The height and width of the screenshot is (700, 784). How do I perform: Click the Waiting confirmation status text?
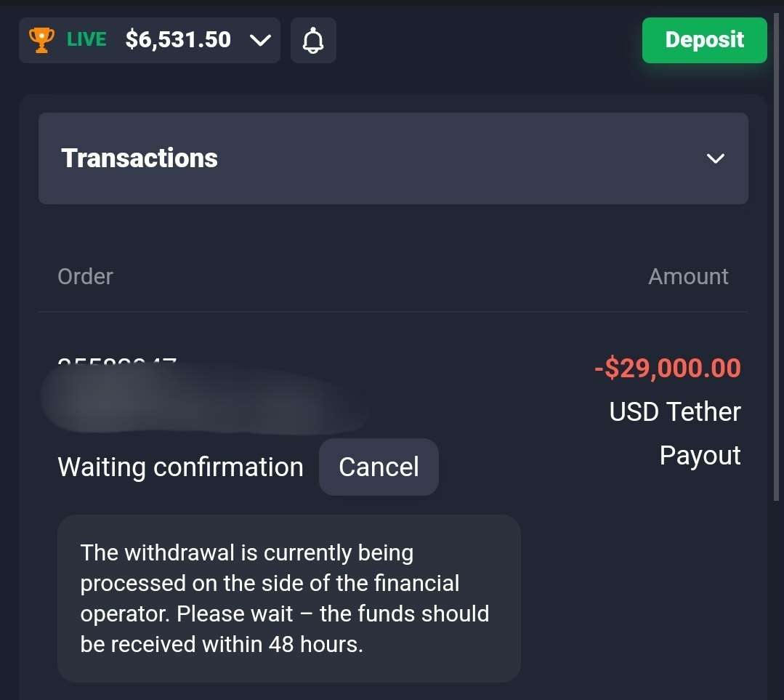pyautogui.click(x=180, y=467)
